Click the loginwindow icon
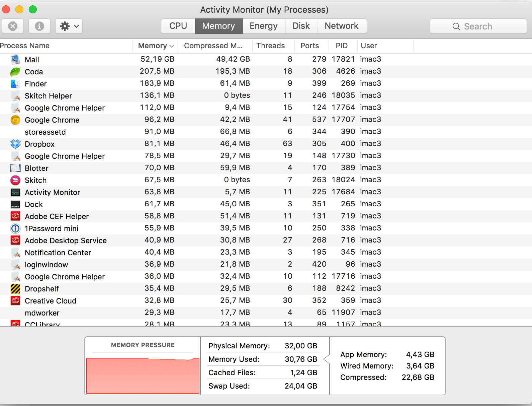The width and height of the screenshot is (532, 406). click(x=15, y=265)
